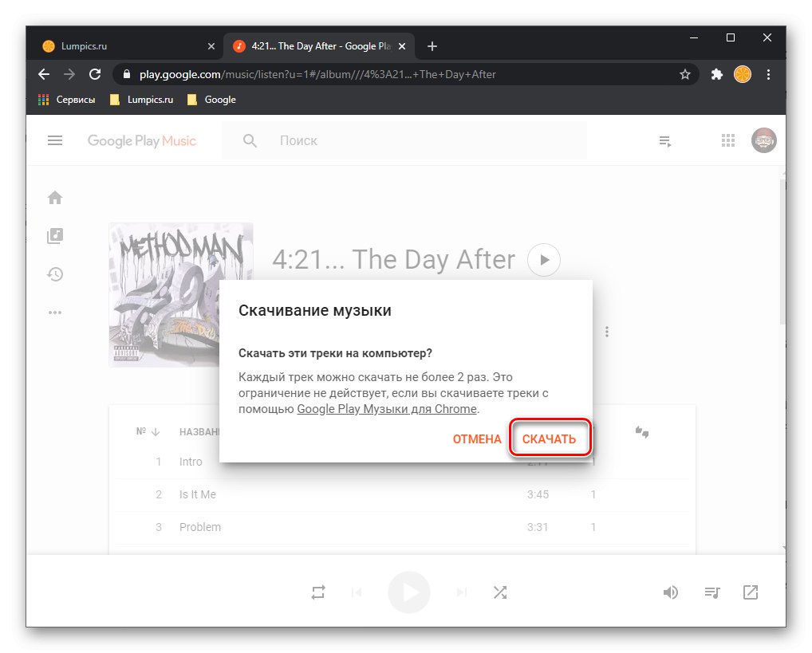812x653 pixels.
Task: Dismiss the dialog with ОТМЕНА
Action: pos(477,439)
